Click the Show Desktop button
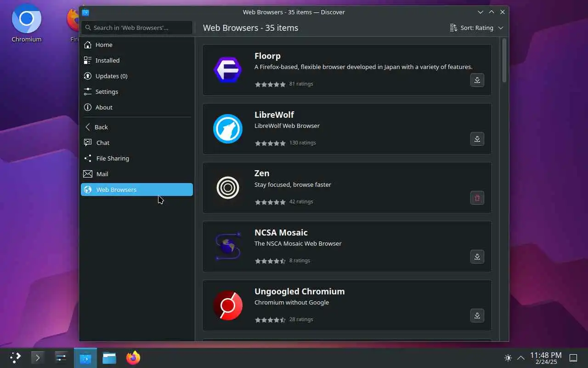This screenshot has height=368, width=588. pyautogui.click(x=573, y=357)
